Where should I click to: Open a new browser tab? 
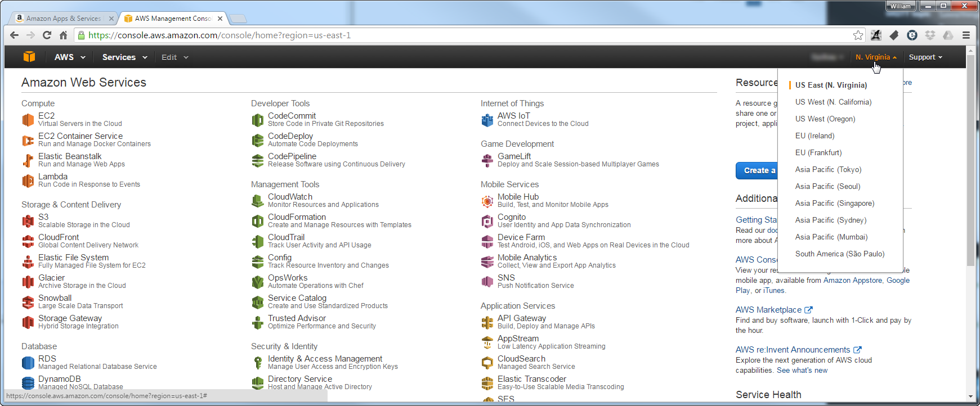point(238,19)
